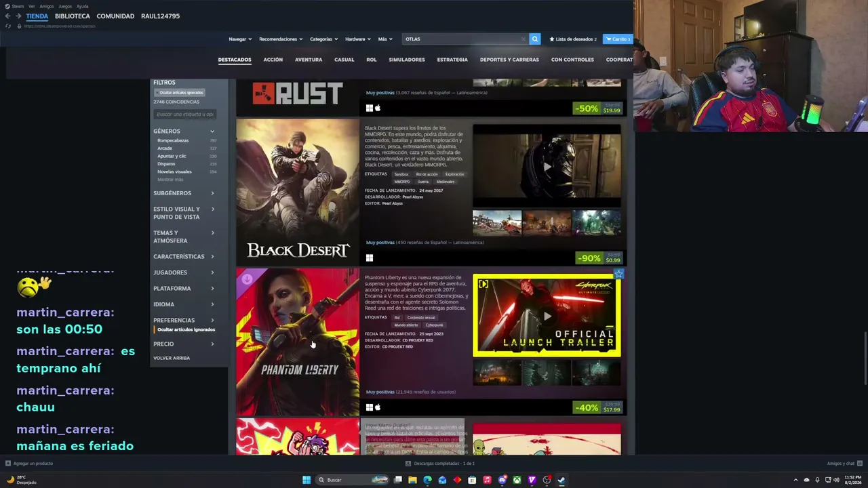The height and width of the screenshot is (488, 868).
Task: Toggle the Disparos genre filter
Action: [186, 164]
